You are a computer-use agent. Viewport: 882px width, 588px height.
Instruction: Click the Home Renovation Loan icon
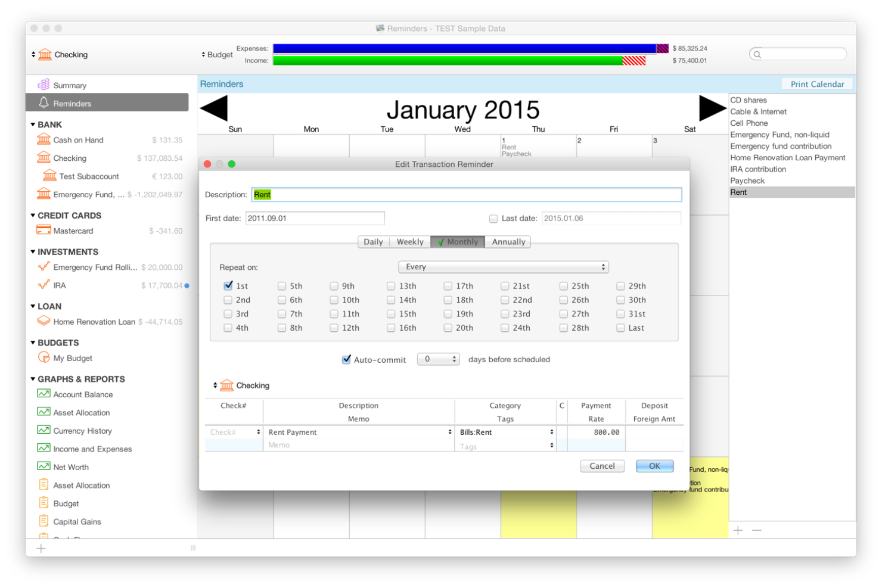pos(44,321)
